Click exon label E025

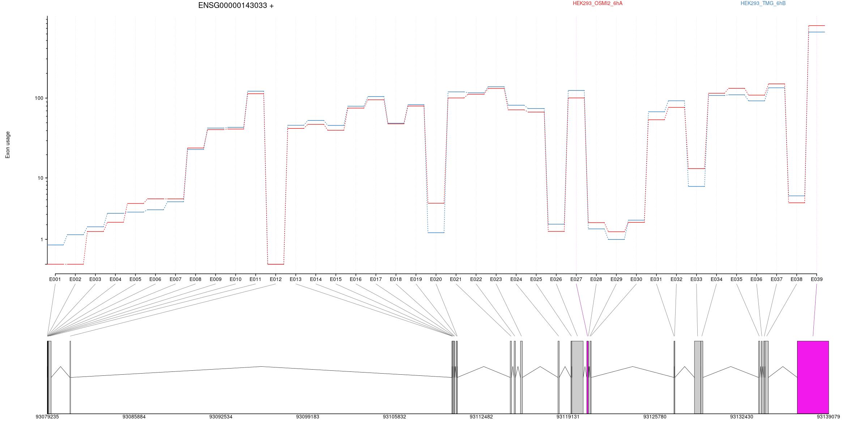[x=536, y=279]
